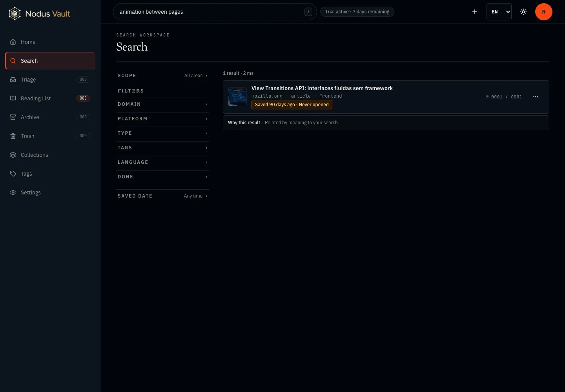
Task: Open Tags in the sidebar
Action: coord(50,174)
